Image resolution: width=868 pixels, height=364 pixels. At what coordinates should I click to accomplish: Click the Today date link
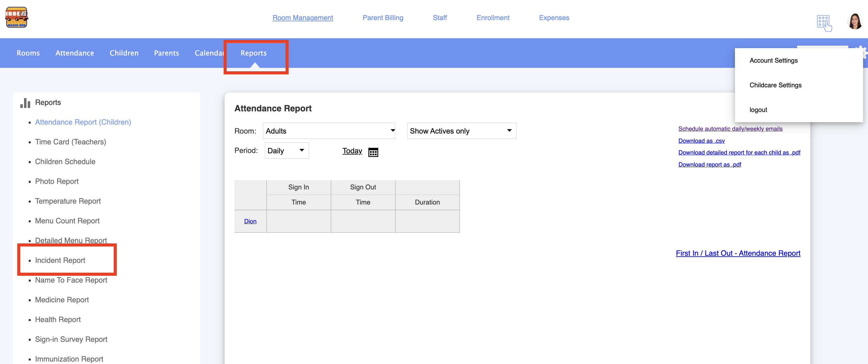click(352, 151)
